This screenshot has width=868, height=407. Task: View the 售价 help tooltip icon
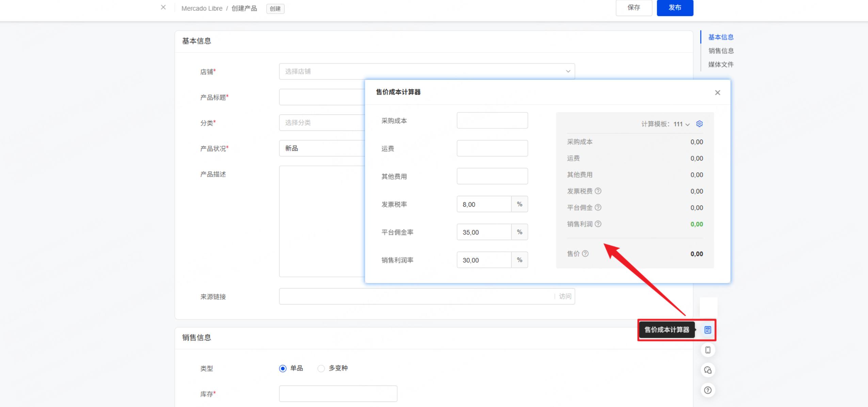(585, 253)
